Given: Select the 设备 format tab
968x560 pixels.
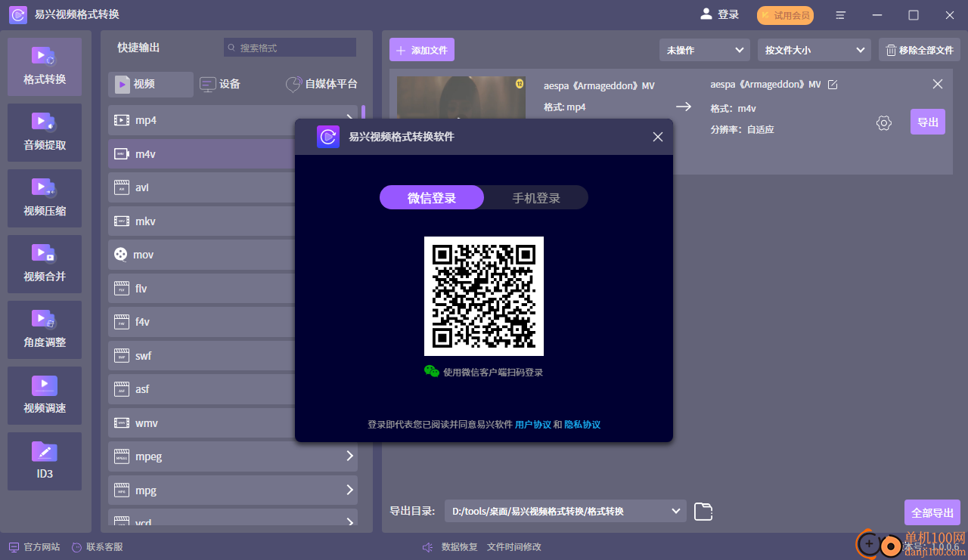Looking at the screenshot, I should click(x=220, y=84).
